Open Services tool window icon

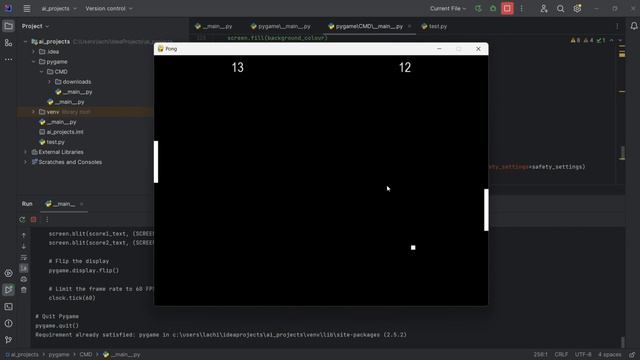tap(8, 273)
